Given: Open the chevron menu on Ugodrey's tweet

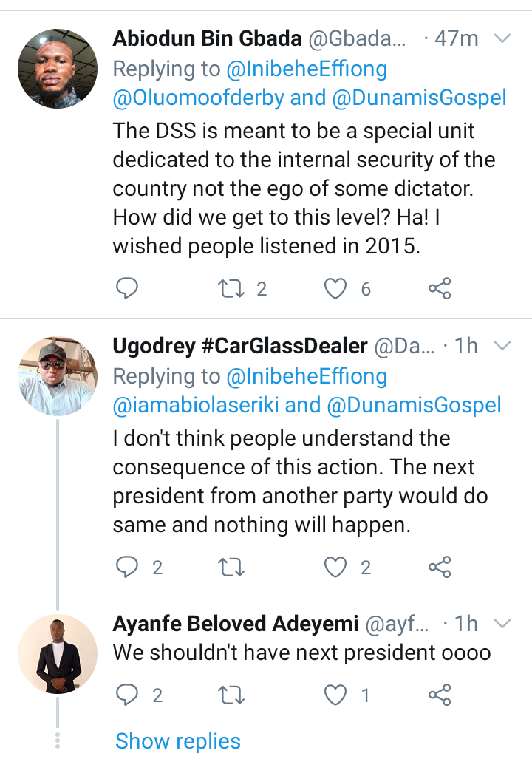Looking at the screenshot, I should click(502, 346).
